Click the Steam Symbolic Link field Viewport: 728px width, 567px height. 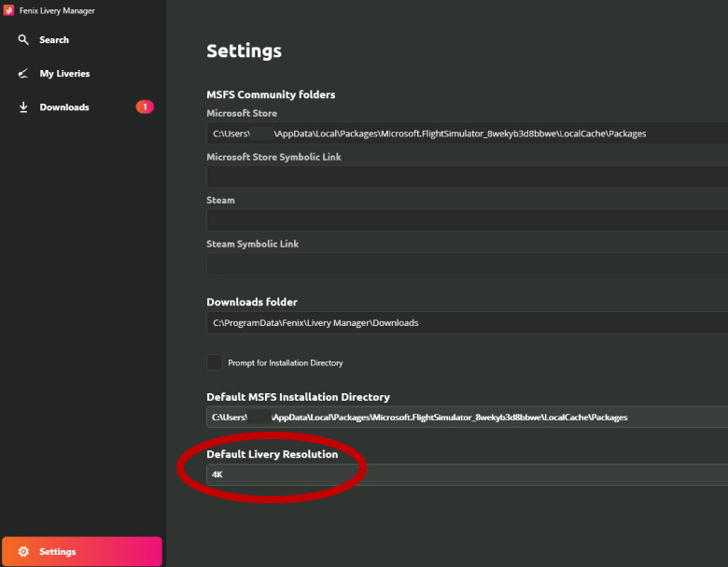click(x=467, y=263)
